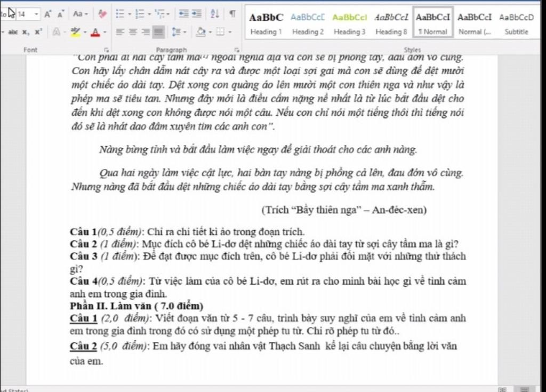Click the Borders icon
Screen dimensions: 546x392
pos(220,32)
